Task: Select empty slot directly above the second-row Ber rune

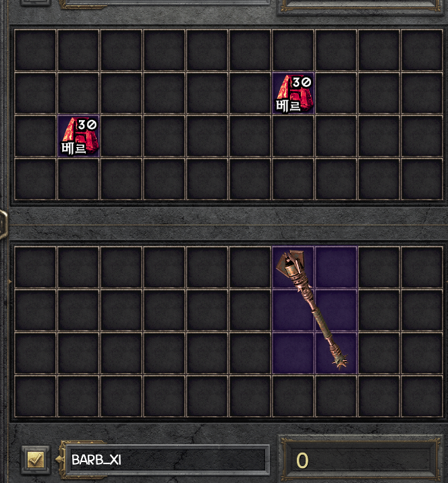Action: coord(293,50)
